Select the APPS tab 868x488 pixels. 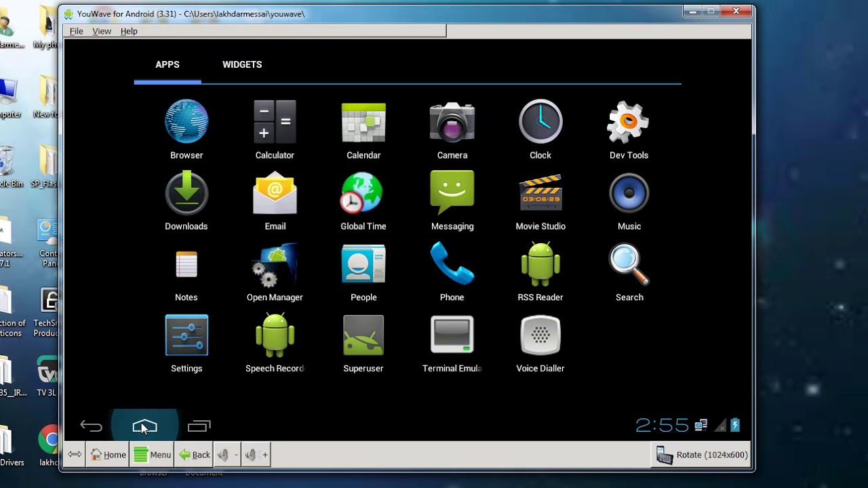coord(167,65)
